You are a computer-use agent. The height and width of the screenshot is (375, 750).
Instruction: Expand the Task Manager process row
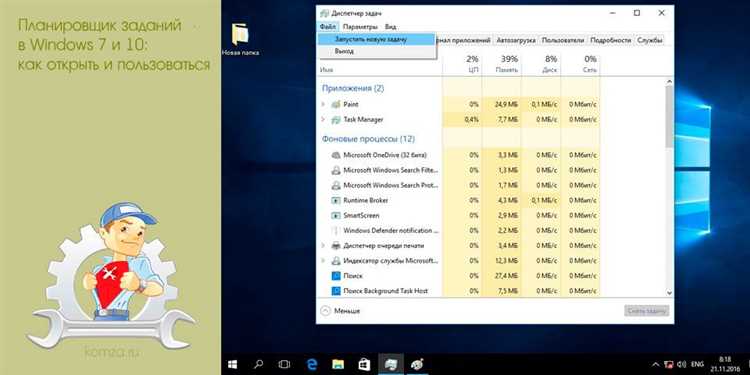click(x=323, y=120)
